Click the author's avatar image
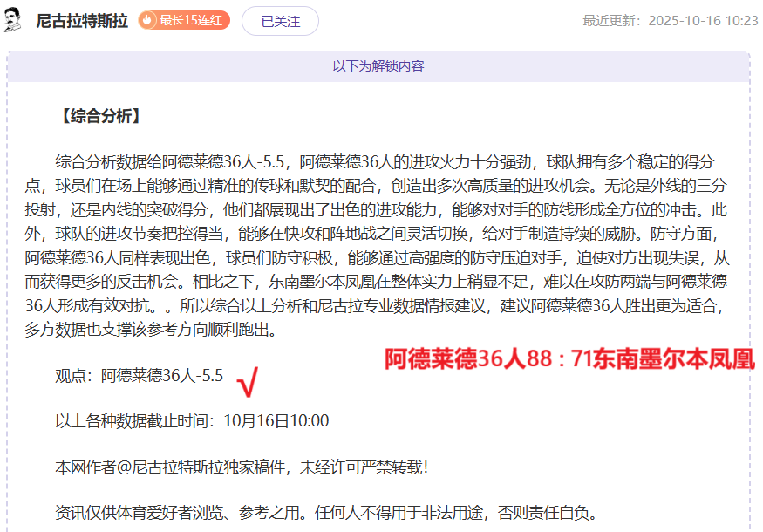The height and width of the screenshot is (532, 763). tap(13, 20)
